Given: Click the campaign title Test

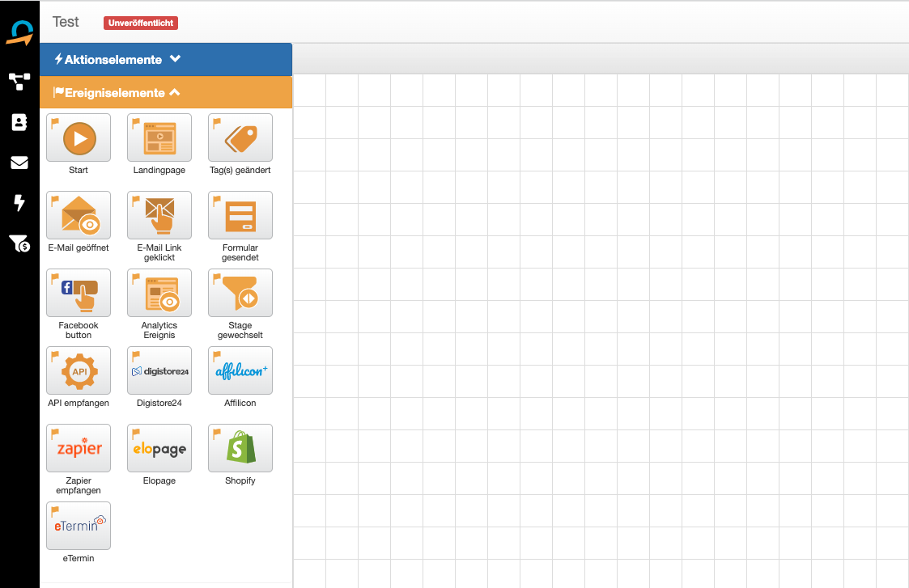Looking at the screenshot, I should (66, 22).
